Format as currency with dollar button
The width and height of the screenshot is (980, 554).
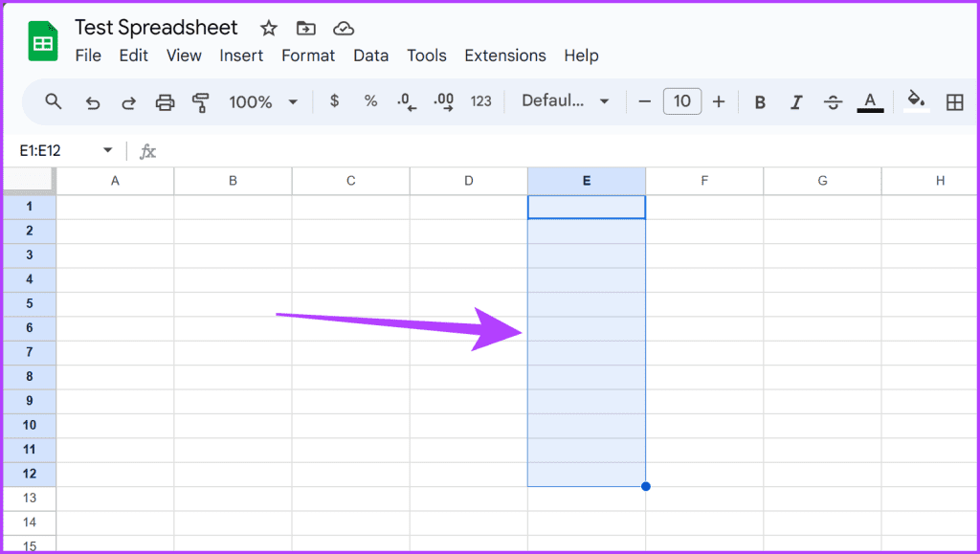(334, 101)
